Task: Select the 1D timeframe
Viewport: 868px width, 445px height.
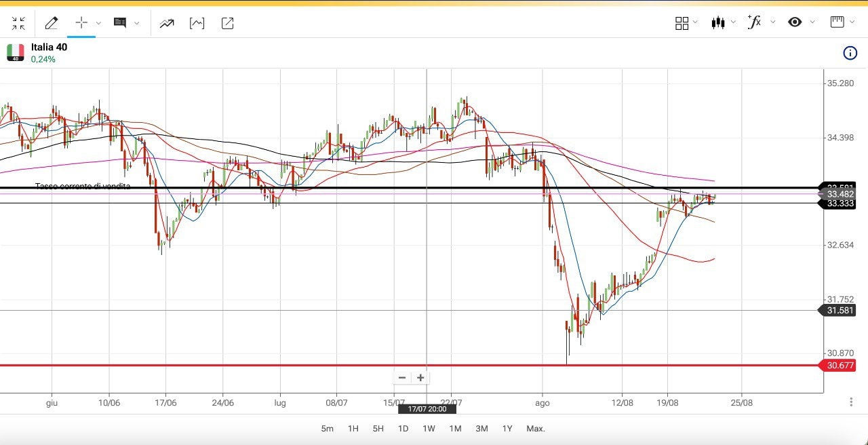Action: 403,429
